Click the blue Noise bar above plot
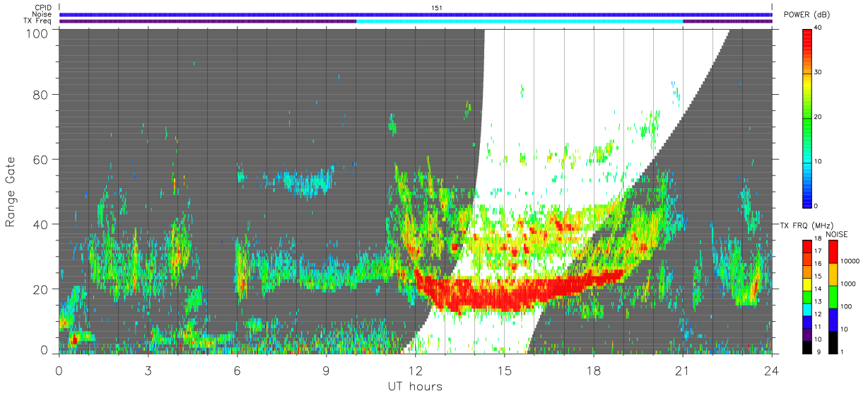The image size is (868, 401). pos(416,14)
